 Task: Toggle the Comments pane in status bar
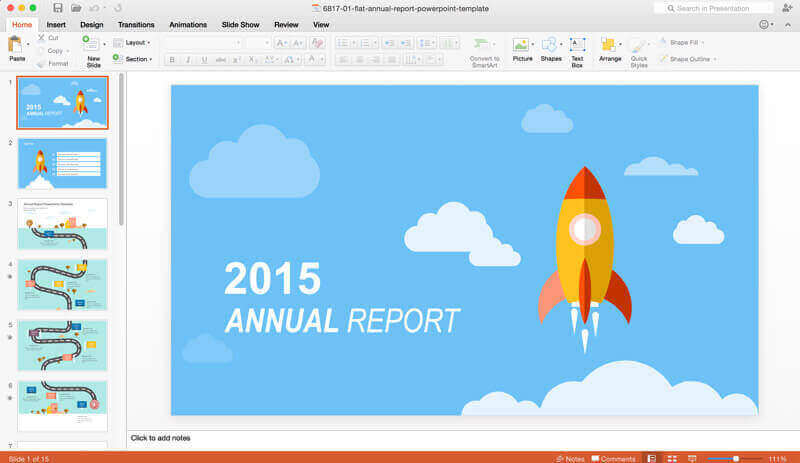(613, 458)
